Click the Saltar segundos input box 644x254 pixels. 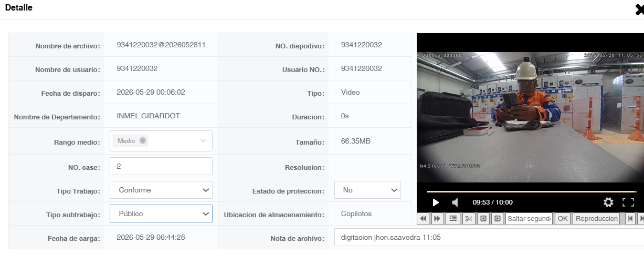(x=529, y=219)
